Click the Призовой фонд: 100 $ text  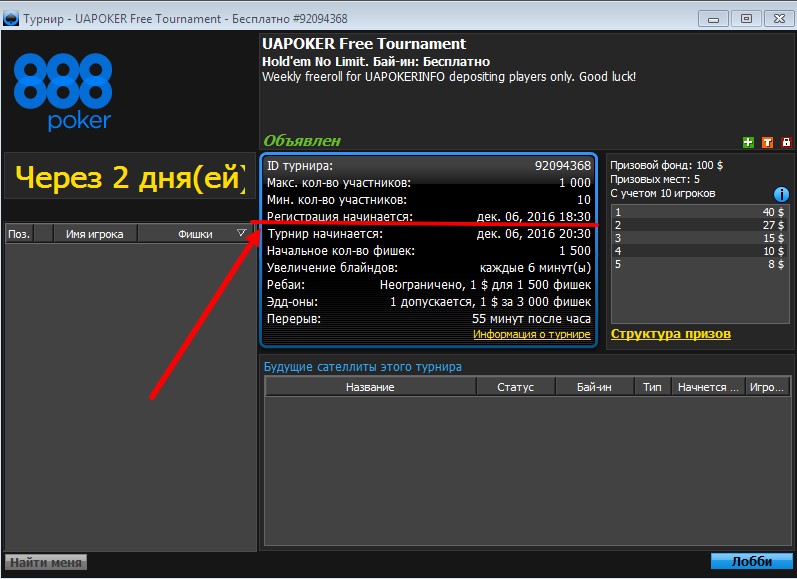click(666, 165)
